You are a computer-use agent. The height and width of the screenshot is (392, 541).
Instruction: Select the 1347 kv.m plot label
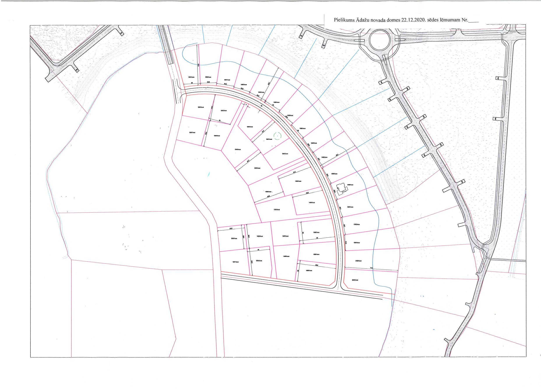[192, 133]
